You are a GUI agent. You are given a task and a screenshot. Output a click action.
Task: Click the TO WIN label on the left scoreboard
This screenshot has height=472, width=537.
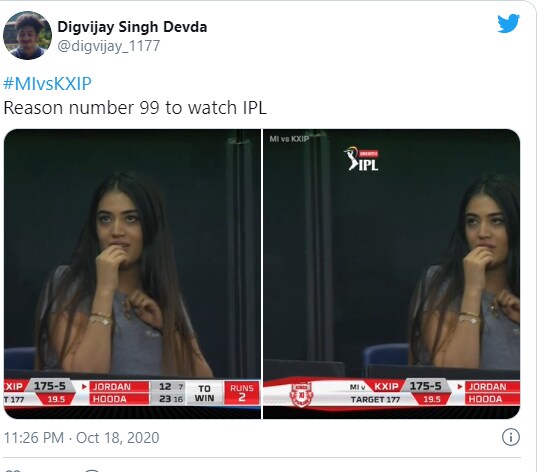coord(204,393)
